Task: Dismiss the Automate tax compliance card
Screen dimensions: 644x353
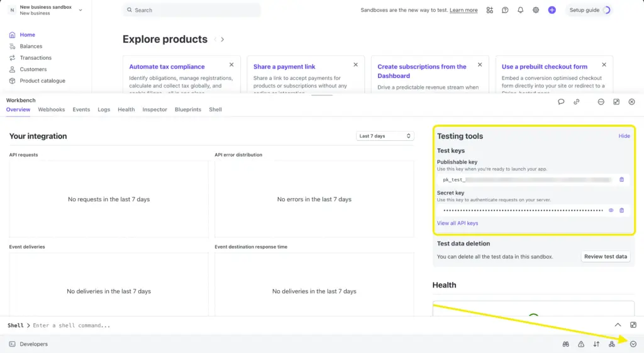Action: click(231, 65)
